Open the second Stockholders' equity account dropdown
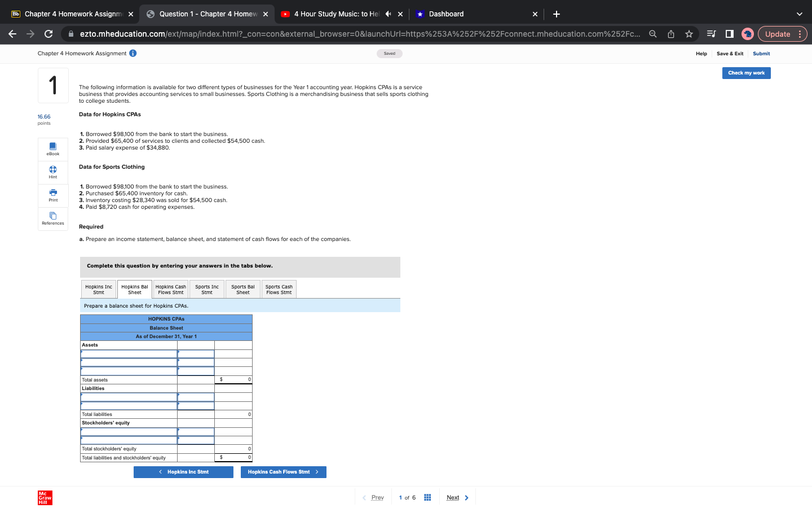The height and width of the screenshot is (508, 812). click(x=129, y=440)
